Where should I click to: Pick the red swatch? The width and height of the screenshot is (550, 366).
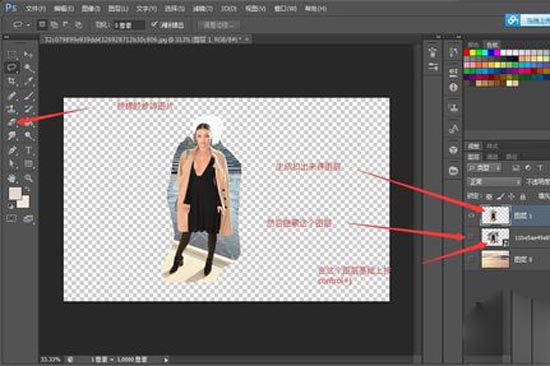click(467, 53)
